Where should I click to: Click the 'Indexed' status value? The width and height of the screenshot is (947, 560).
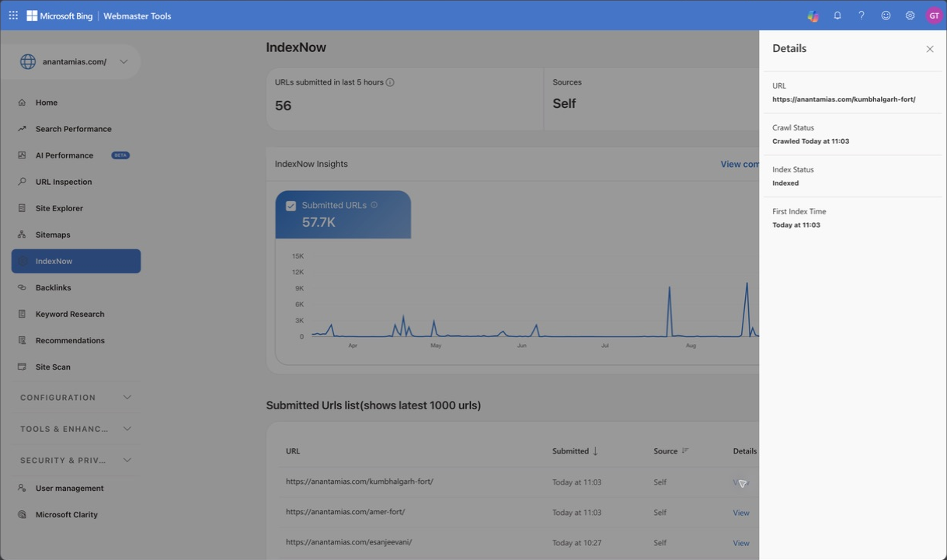[x=785, y=183]
